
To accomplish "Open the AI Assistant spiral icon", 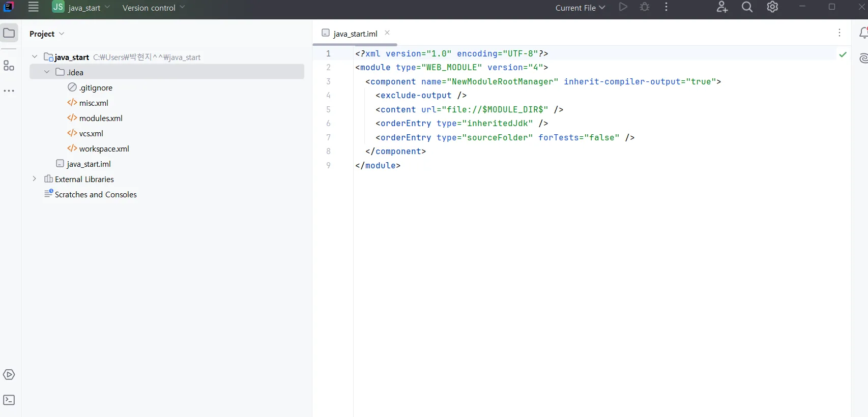I will click(x=863, y=58).
